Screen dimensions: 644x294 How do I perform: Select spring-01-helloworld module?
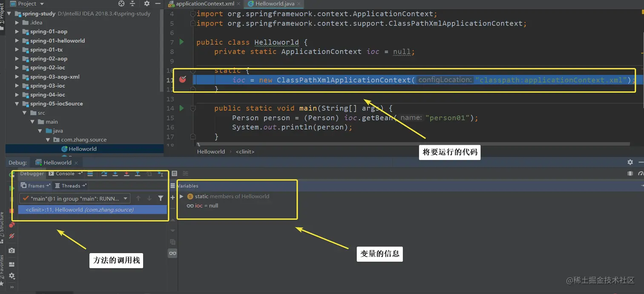[x=57, y=41]
